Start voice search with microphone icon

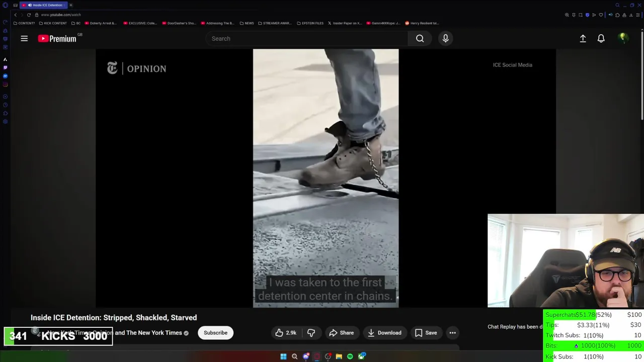point(445,38)
